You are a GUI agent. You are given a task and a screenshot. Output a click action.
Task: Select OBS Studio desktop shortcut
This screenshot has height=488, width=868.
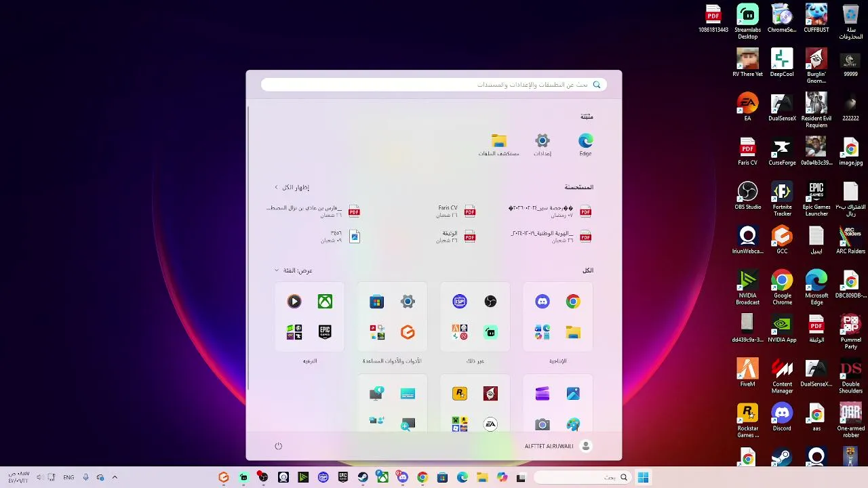pyautogui.click(x=747, y=196)
